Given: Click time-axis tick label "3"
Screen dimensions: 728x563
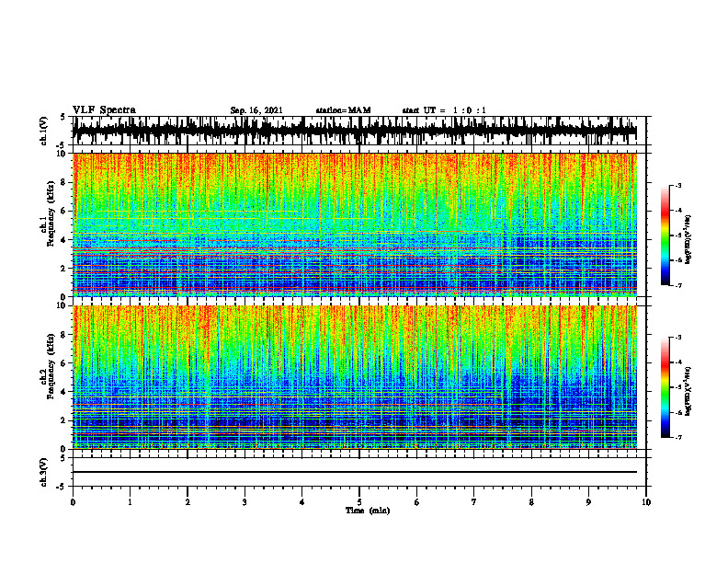Looking at the screenshot, I should tap(245, 502).
